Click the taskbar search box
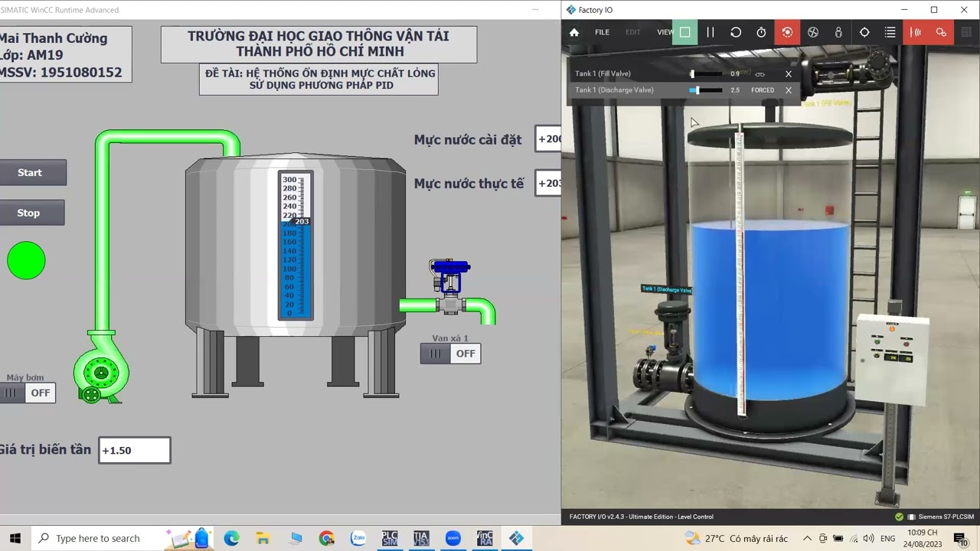This screenshot has width=980, height=551. (122, 538)
